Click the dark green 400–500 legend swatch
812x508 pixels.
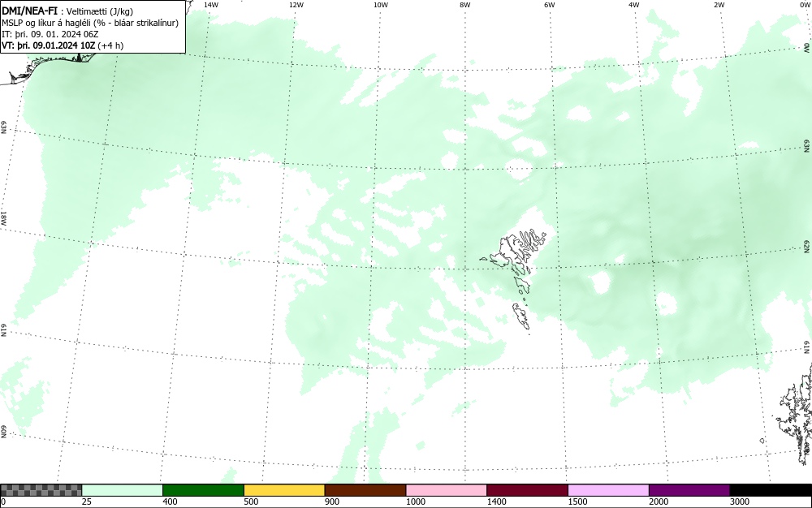coord(203,490)
